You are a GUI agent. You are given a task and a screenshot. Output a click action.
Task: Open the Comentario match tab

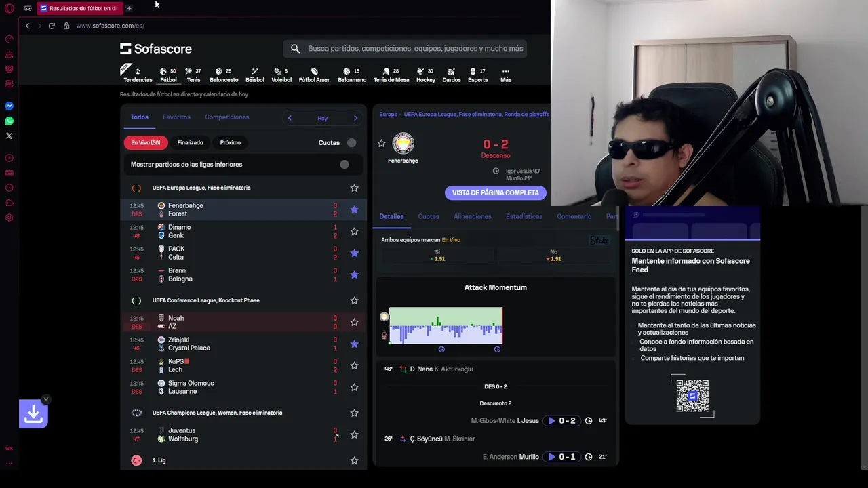[x=574, y=216]
